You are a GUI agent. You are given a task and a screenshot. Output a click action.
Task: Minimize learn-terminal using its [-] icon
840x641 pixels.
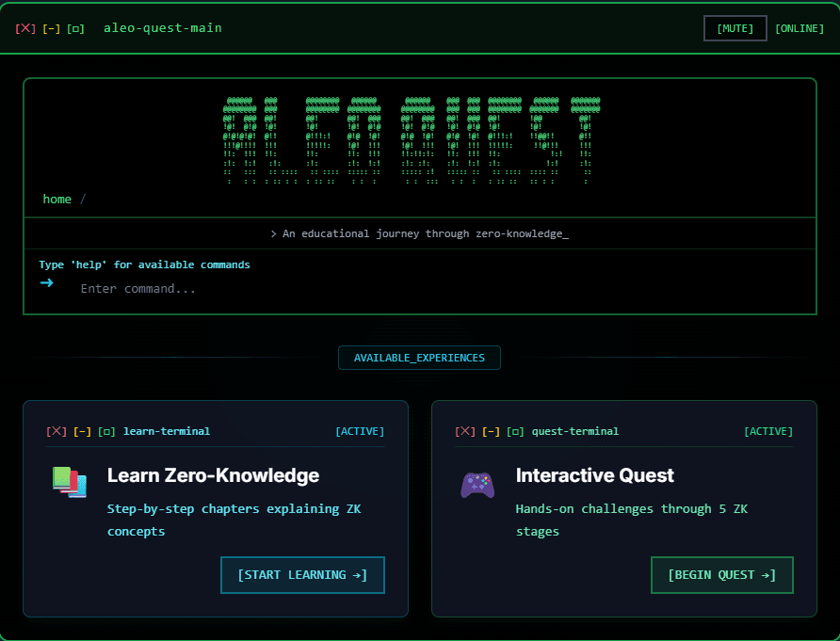pyautogui.click(x=84, y=431)
